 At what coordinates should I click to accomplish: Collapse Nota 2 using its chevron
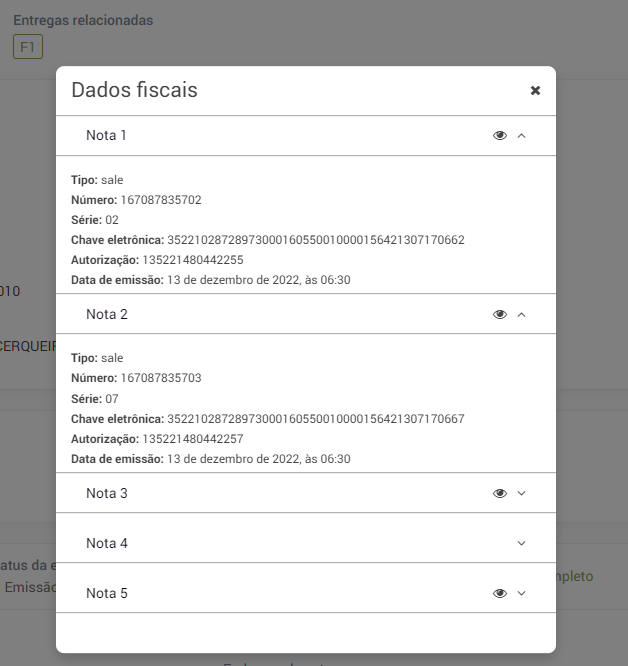[x=521, y=315]
